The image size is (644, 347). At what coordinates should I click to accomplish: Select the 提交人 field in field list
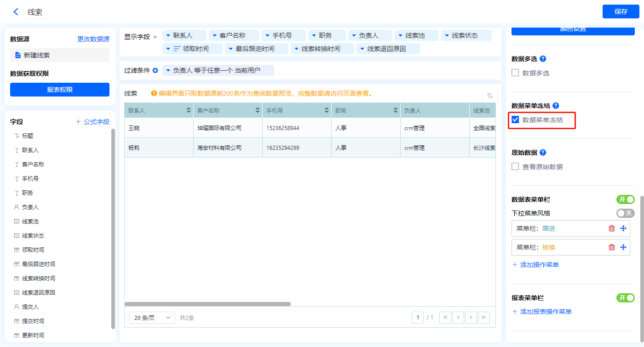click(30, 307)
